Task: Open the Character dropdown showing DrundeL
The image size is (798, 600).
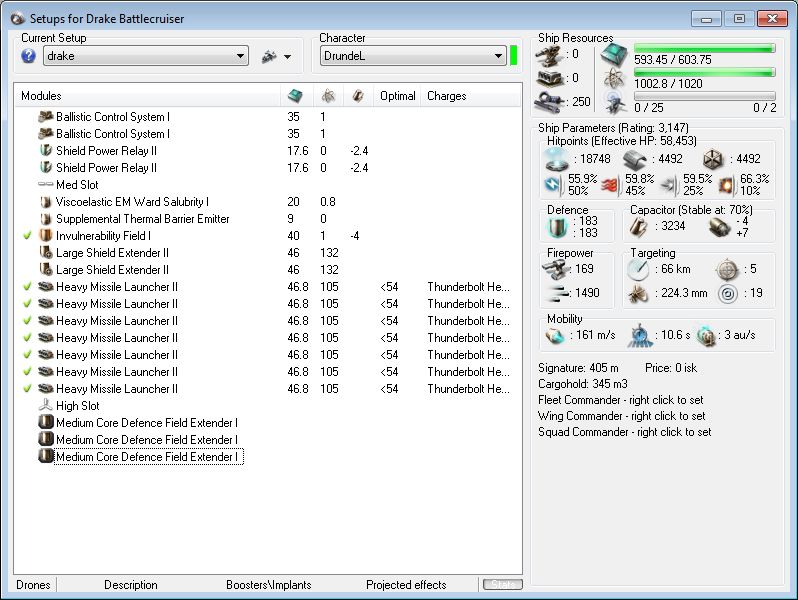Action: tap(413, 56)
